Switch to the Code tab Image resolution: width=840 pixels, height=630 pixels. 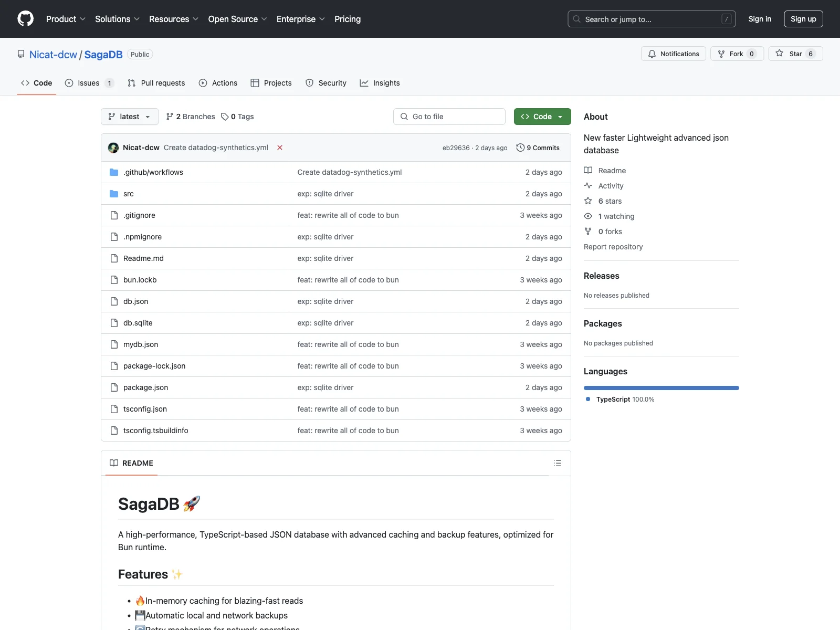(37, 83)
